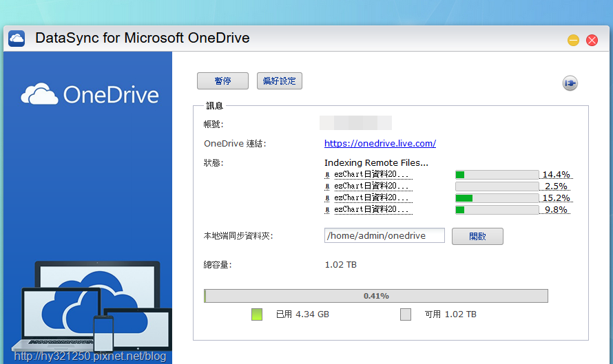This screenshot has height=364, width=613.
Task: Open 偏好設定 preferences button
Action: point(279,81)
